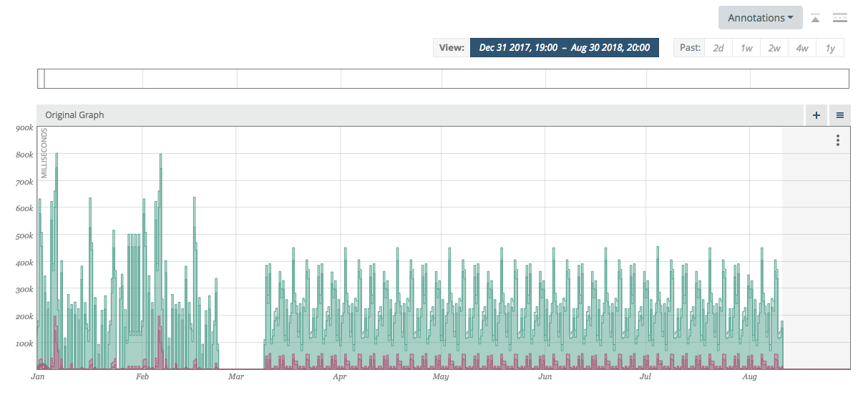
Task: Click the MILLISECONDS axis label
Action: click(x=44, y=154)
